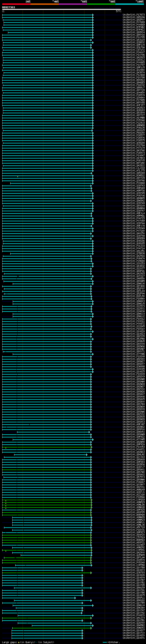Select the UniRef100_Q9T4H0 label
This screenshot has height=644, width=146.
(134, 286)
